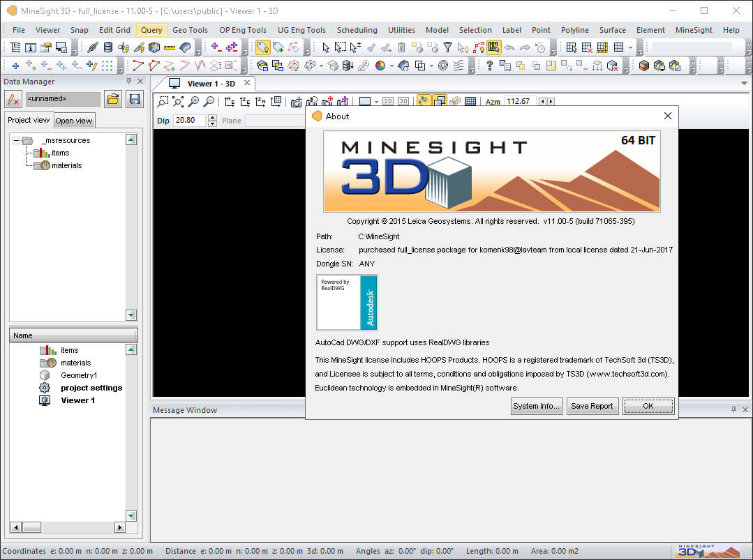753x560 pixels.
Task: Click the snapshot camera icon in viewer toolbar
Action: pos(295,102)
